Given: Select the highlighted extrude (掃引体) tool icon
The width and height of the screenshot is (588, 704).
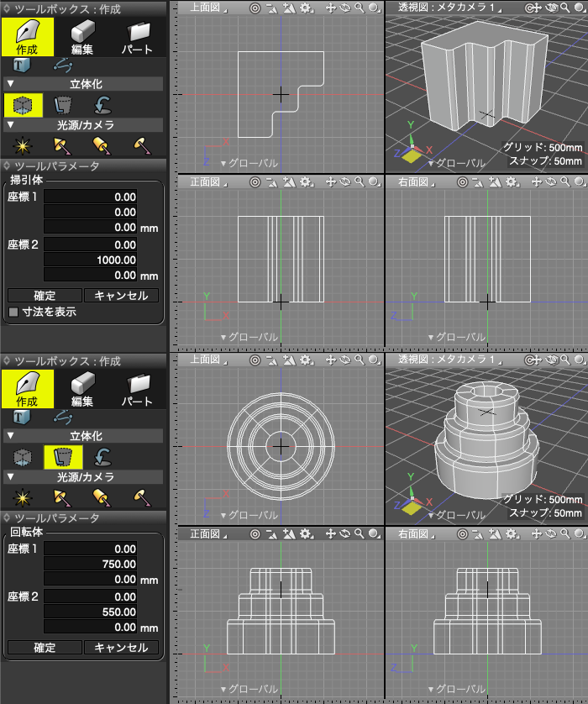Looking at the screenshot, I should pos(22,105).
